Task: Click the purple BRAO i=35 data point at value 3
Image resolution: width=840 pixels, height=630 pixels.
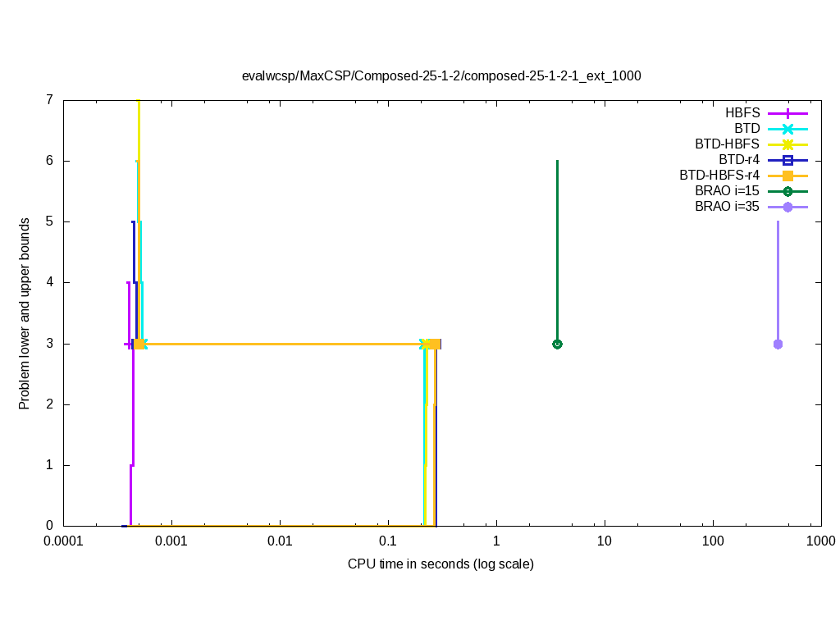Action: [x=778, y=344]
